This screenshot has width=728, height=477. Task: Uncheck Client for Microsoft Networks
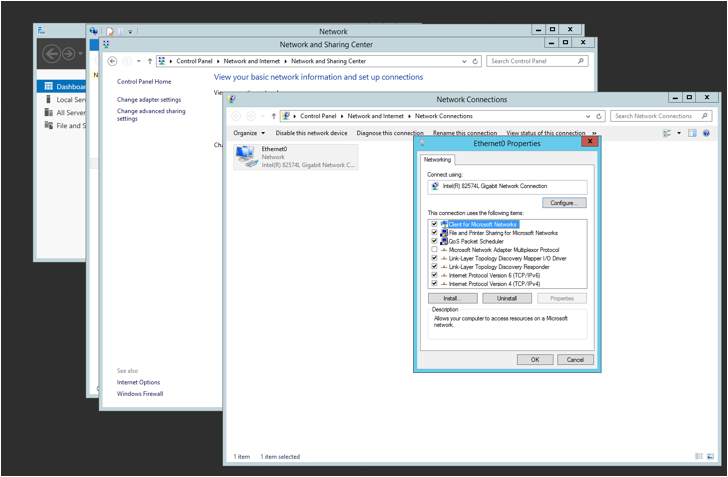coord(434,224)
